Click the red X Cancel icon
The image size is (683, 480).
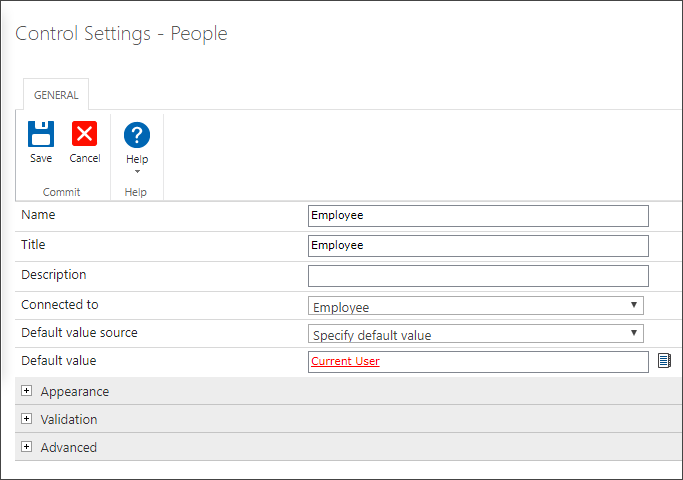(x=85, y=134)
